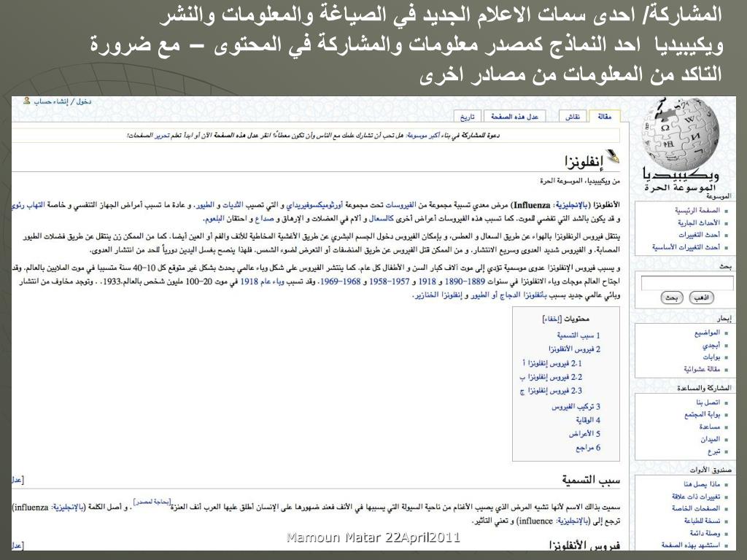The image size is (747, 560).
Task: Jump to contents entry 6 مراجع
Action: pos(588,448)
